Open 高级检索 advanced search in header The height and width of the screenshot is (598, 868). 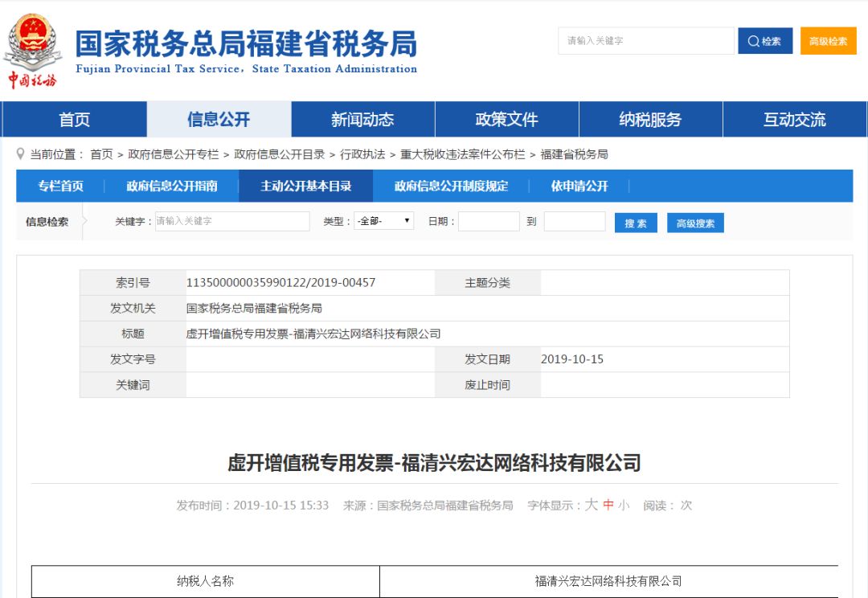(828, 41)
